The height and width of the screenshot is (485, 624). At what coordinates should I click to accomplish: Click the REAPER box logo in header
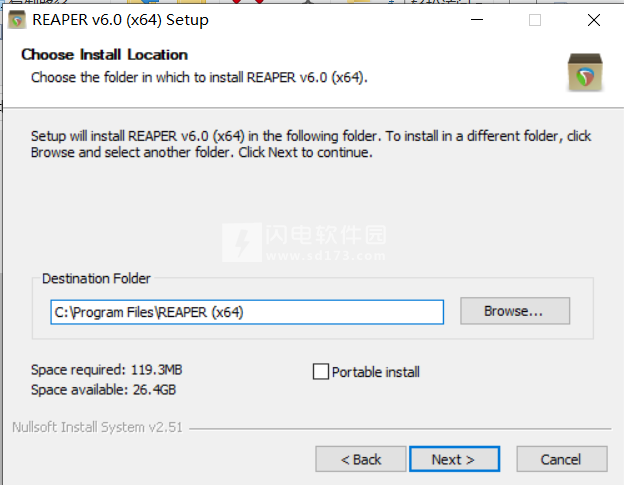585,72
